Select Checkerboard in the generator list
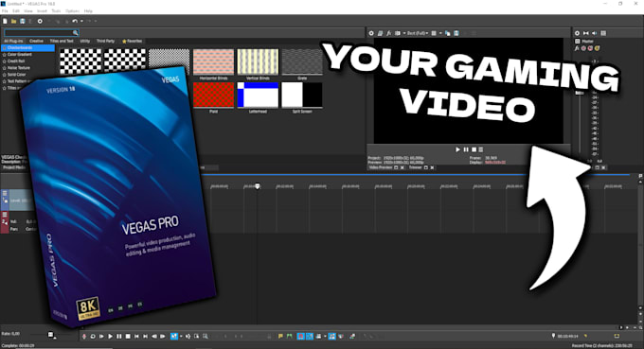The width and height of the screenshot is (644, 349). (27, 47)
